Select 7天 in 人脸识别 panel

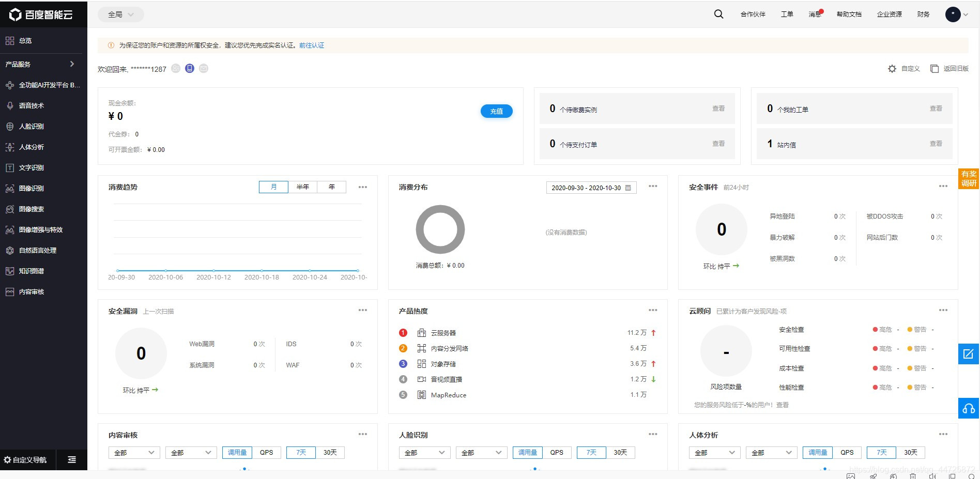[x=591, y=452]
